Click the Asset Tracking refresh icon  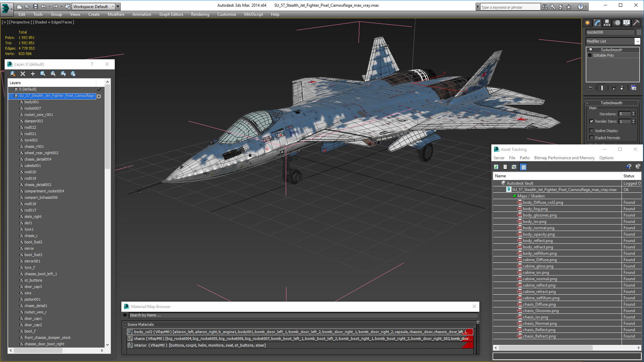496,167
